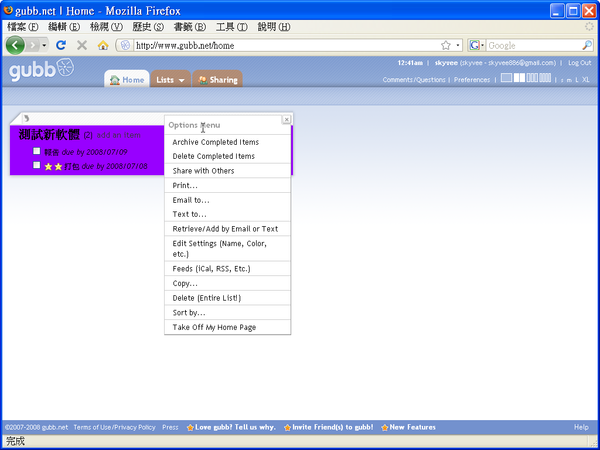Screen dimensions: 600x450
Task: Set text size to m
Action: click(569, 80)
